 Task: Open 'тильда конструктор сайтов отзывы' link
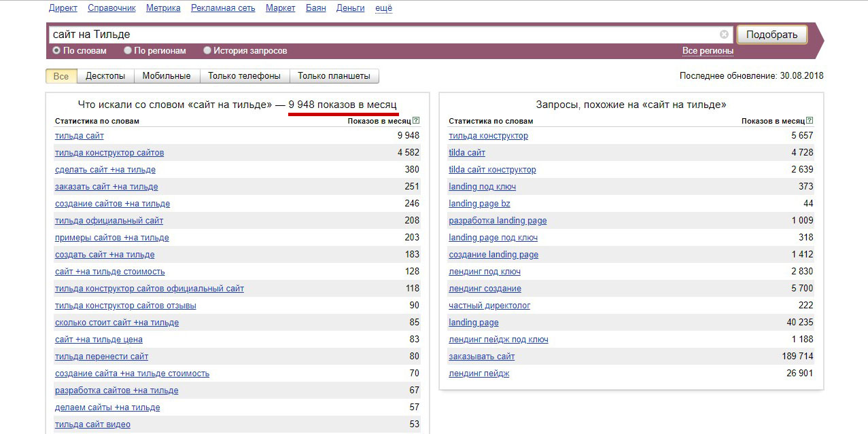tap(126, 306)
